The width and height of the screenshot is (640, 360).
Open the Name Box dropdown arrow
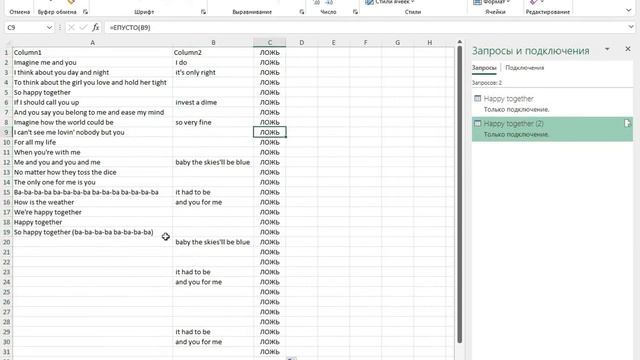[x=49, y=27]
